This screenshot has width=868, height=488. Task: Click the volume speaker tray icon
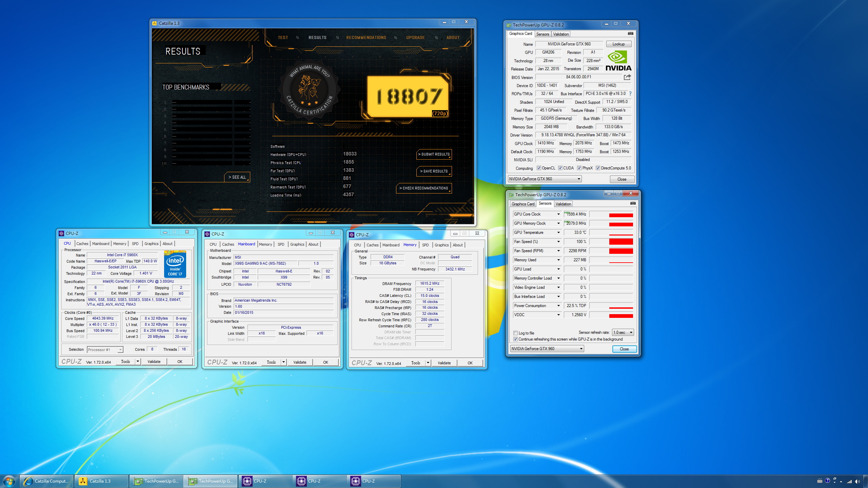(857, 481)
